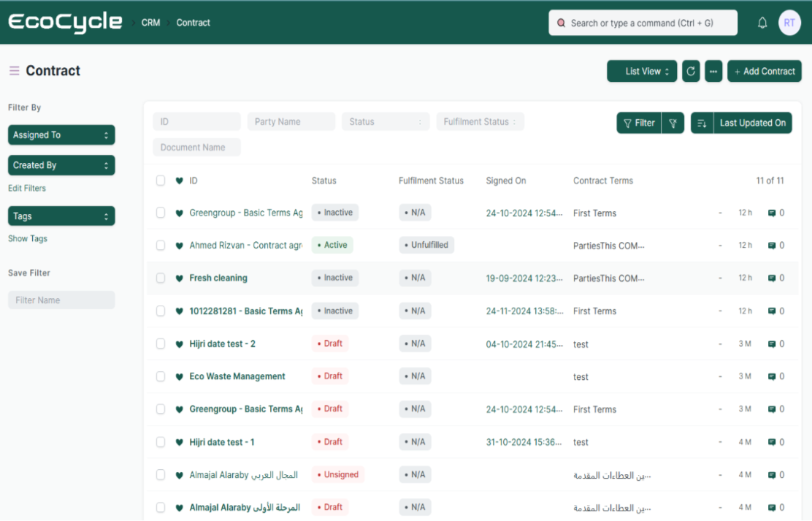Select checkbox for Ahmed Rizvan contract

pos(161,246)
